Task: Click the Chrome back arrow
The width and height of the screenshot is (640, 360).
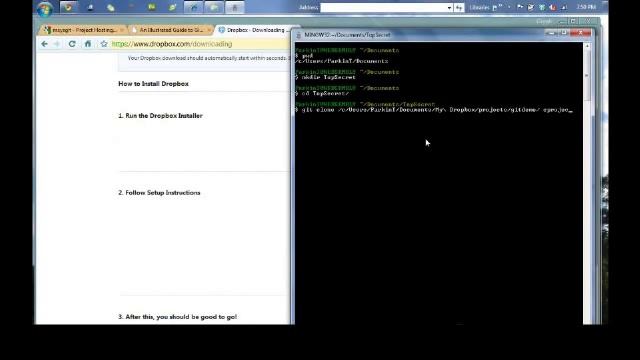Action: [x=44, y=44]
